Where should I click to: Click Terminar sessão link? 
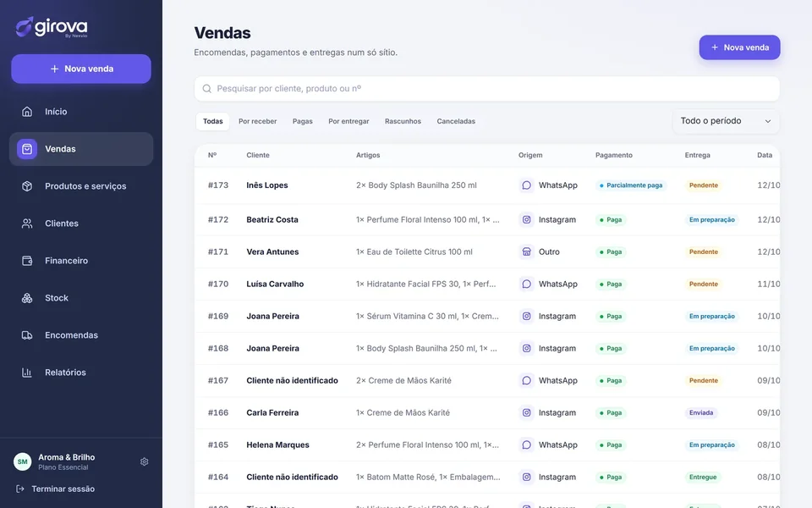pyautogui.click(x=56, y=489)
